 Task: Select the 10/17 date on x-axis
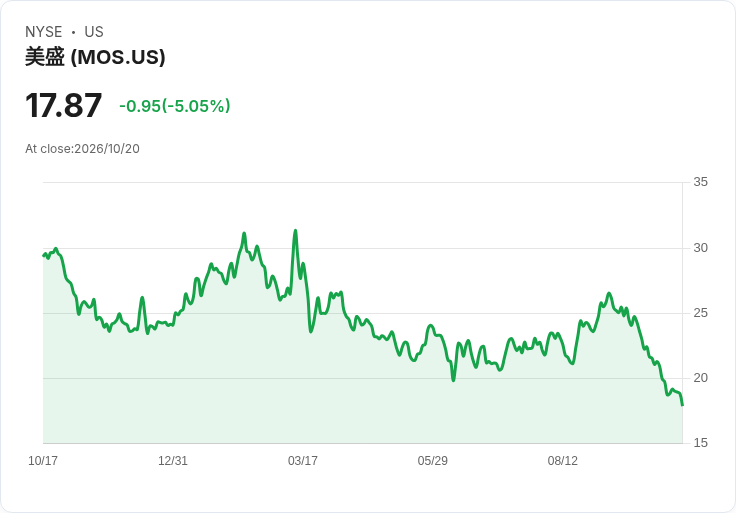[x=43, y=460]
